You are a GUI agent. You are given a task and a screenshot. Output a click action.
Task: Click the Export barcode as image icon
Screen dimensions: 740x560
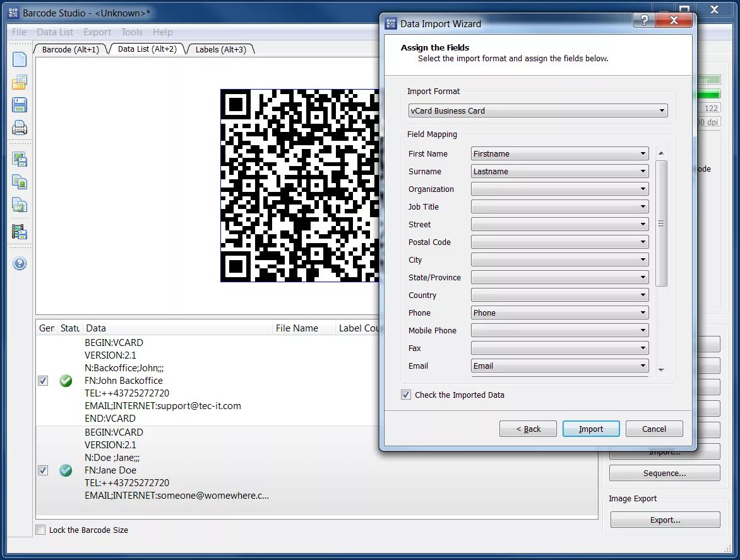coord(20,160)
